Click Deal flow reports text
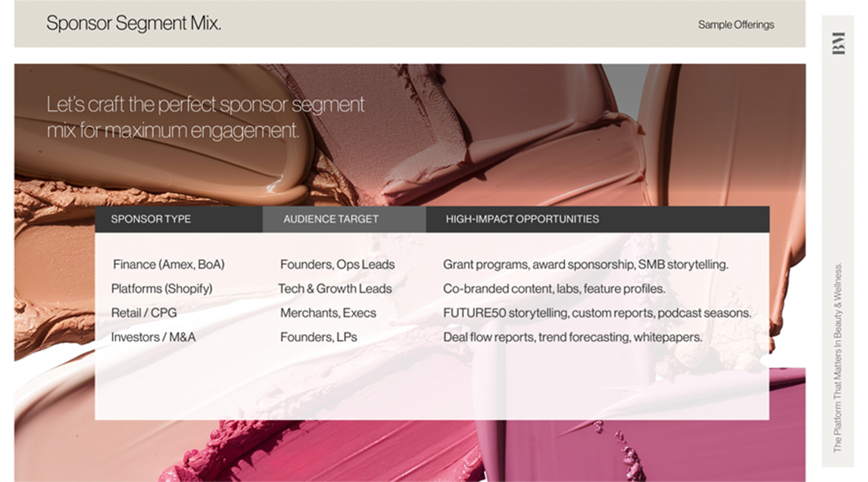 coord(572,337)
